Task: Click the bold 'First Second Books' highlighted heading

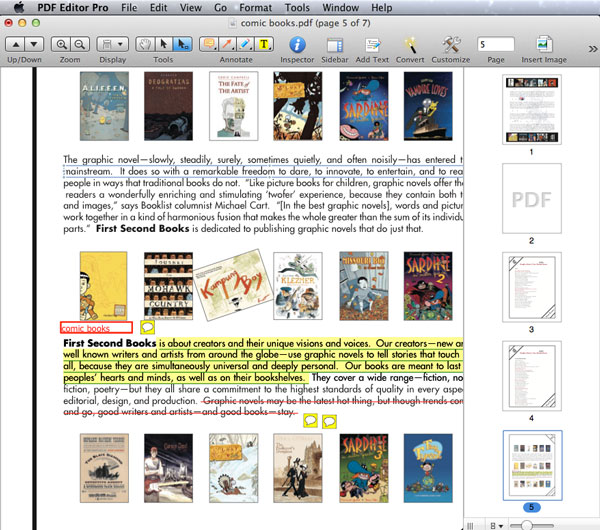Action: point(110,343)
